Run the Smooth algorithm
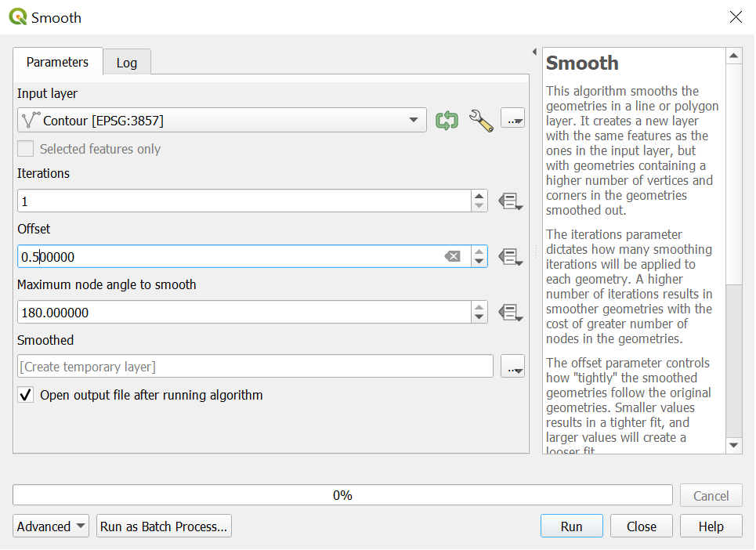 click(571, 526)
